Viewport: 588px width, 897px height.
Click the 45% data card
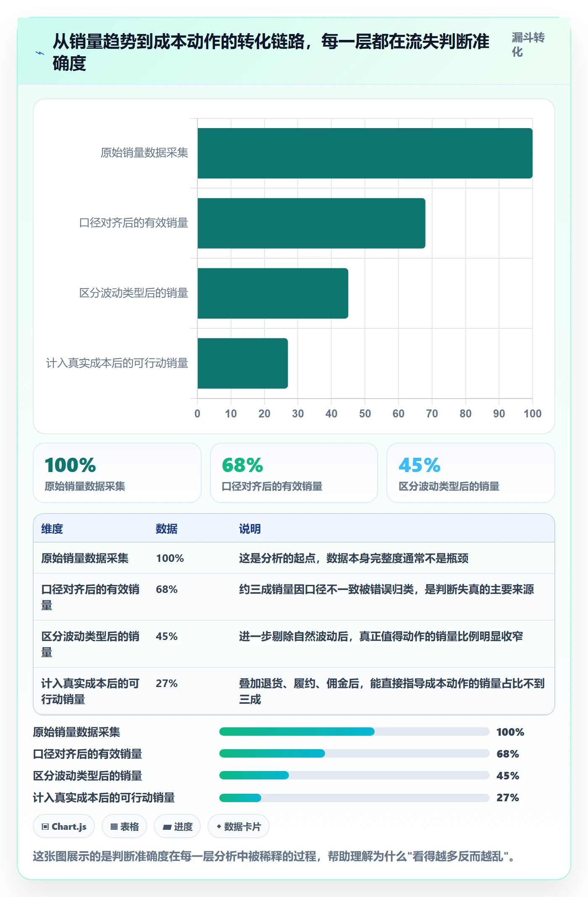tap(471, 473)
